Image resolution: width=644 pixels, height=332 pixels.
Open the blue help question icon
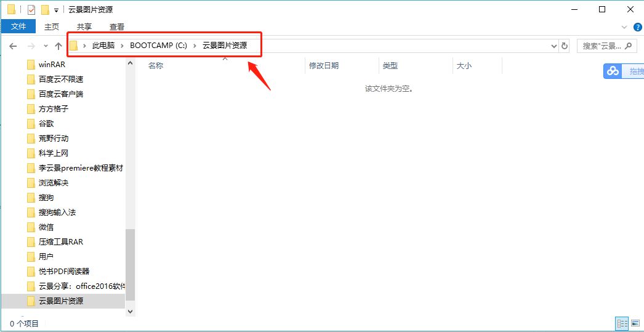click(x=637, y=27)
